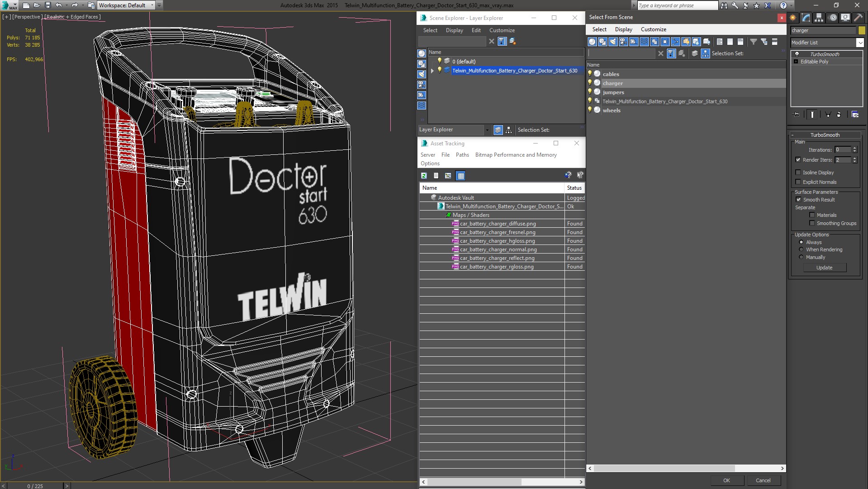The width and height of the screenshot is (868, 489).
Task: Open the Create command panel tab
Action: click(x=793, y=18)
